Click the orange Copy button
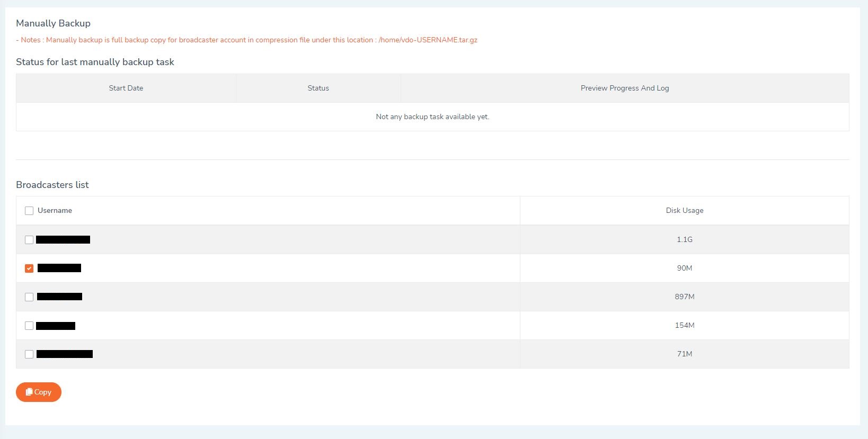The image size is (868, 439). (x=39, y=392)
